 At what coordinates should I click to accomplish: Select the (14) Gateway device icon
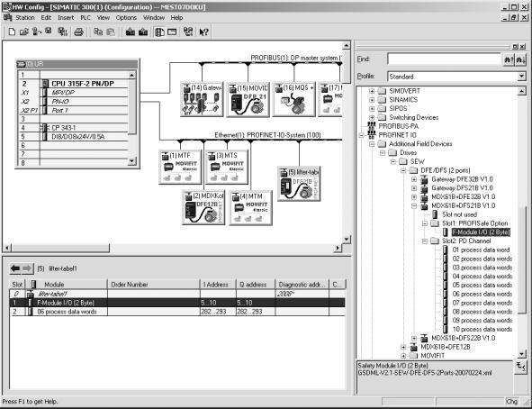click(x=202, y=99)
